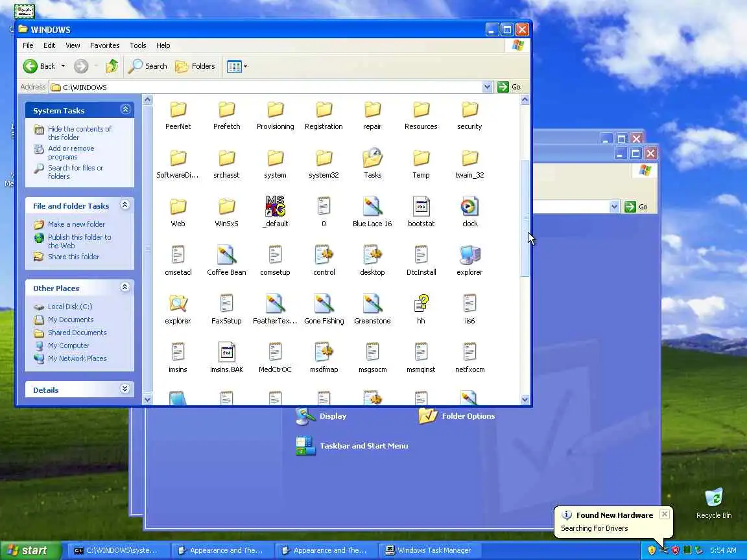Viewport: 747px width, 560px height.
Task: Open the View menu
Action: click(x=73, y=45)
